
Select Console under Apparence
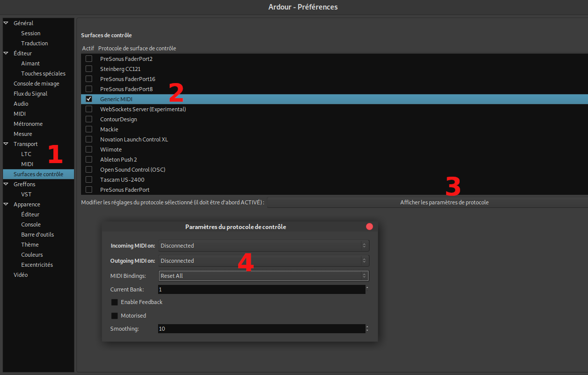click(x=31, y=224)
